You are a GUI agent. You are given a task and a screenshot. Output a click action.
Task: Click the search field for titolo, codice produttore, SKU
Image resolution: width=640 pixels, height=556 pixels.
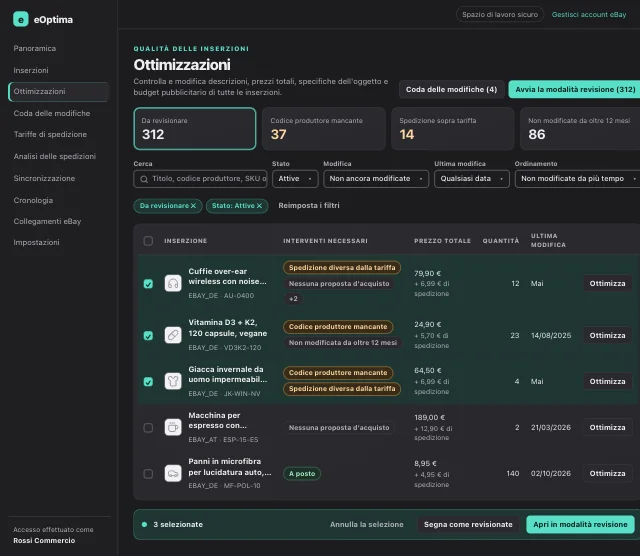200,179
